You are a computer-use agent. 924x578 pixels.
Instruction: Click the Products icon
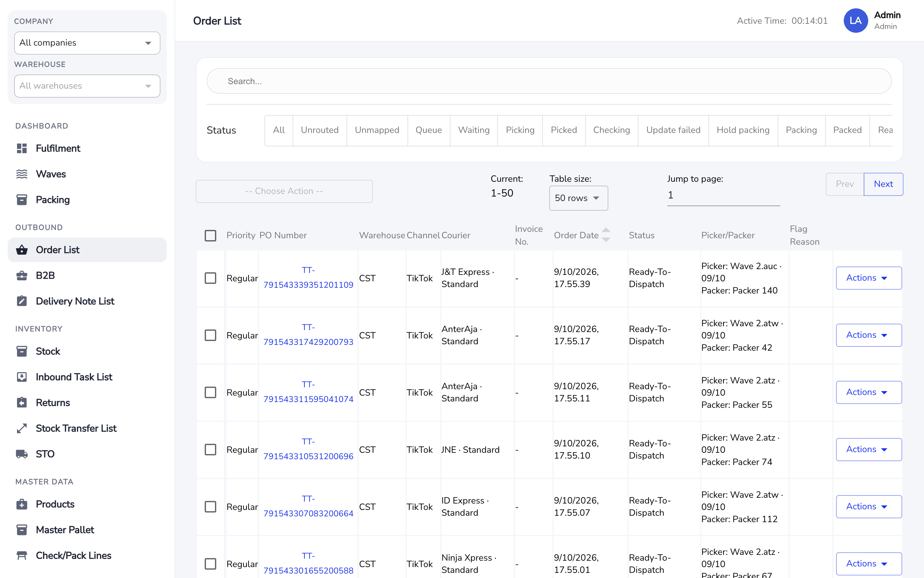click(22, 504)
